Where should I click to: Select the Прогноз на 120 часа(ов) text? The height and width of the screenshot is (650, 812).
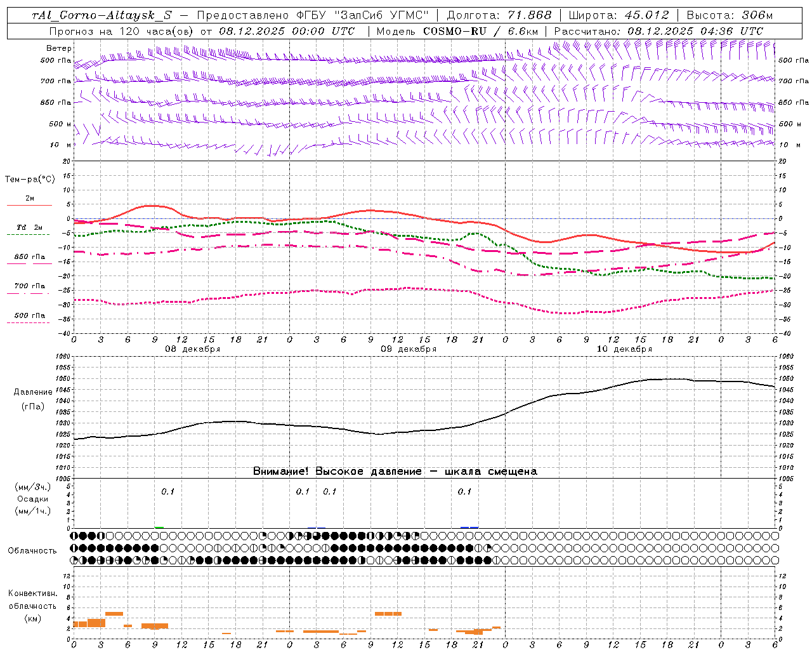point(121,31)
